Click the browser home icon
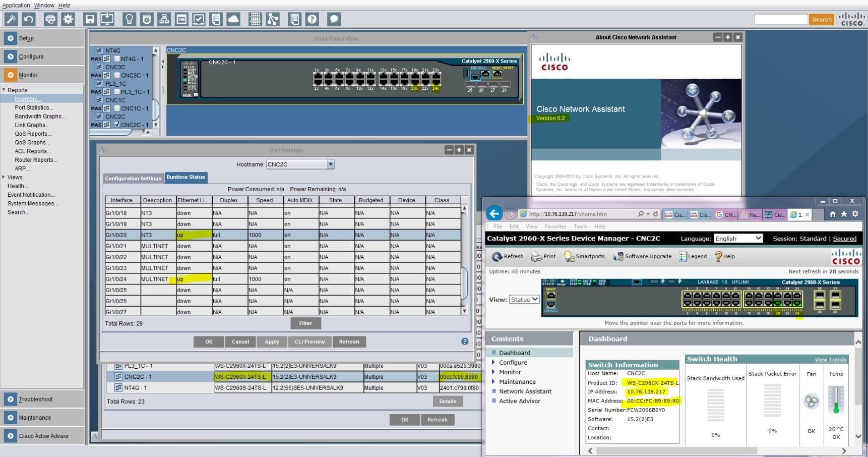The image size is (868, 457). point(832,214)
